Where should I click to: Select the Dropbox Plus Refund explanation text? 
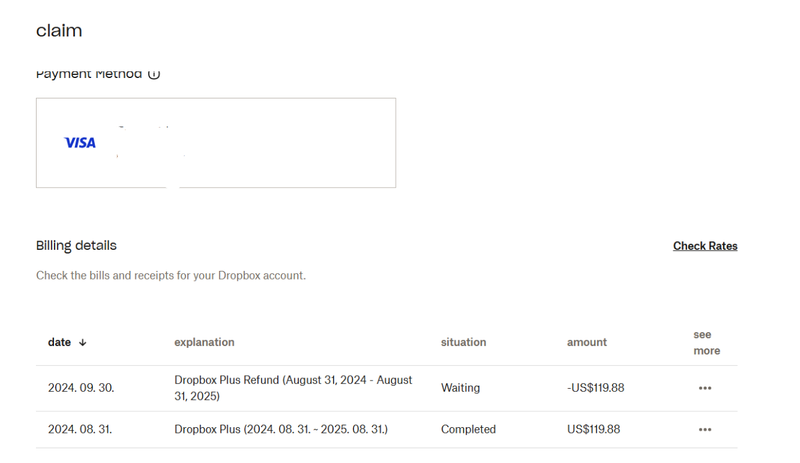293,388
